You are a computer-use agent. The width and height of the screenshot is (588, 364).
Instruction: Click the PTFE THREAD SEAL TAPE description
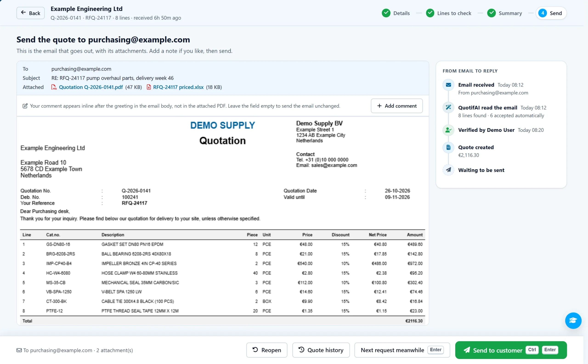(x=140, y=311)
